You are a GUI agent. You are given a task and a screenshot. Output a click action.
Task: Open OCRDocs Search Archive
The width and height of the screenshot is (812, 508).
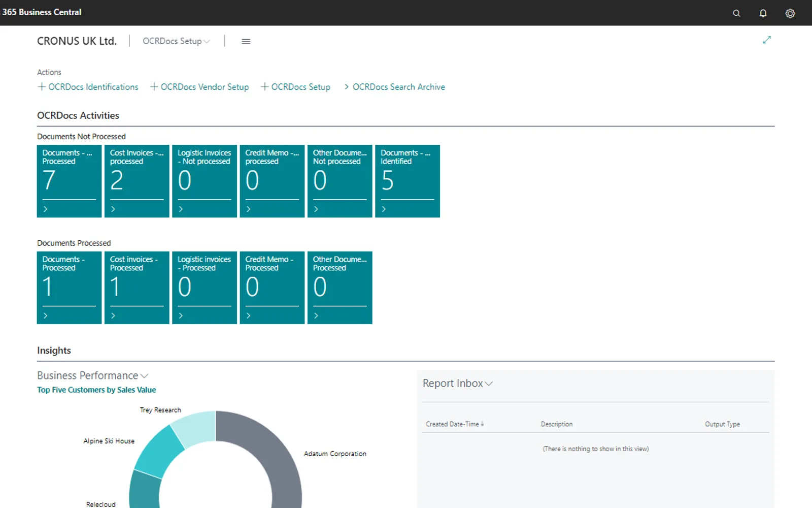(x=394, y=87)
